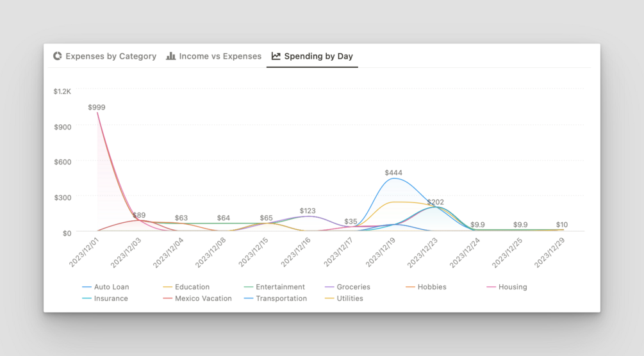Click the line chart icon

pyautogui.click(x=276, y=56)
